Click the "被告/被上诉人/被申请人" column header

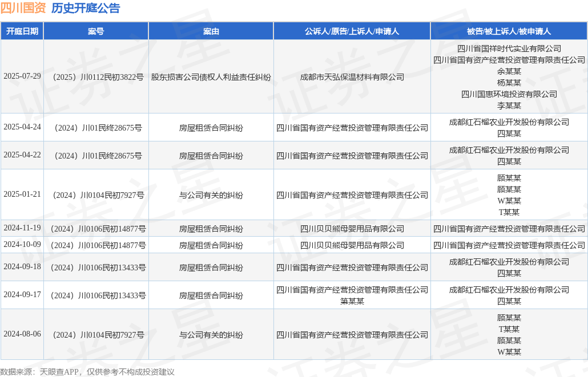pyautogui.click(x=509, y=31)
